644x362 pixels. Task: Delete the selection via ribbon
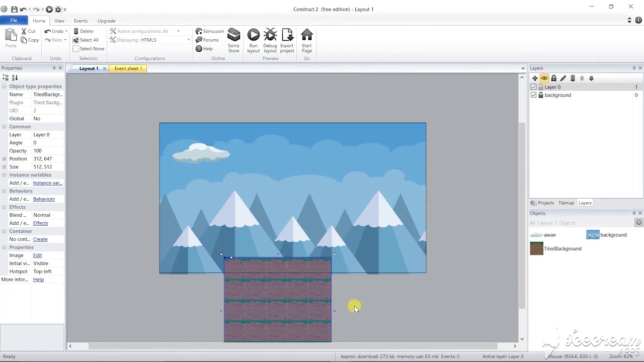(84, 31)
